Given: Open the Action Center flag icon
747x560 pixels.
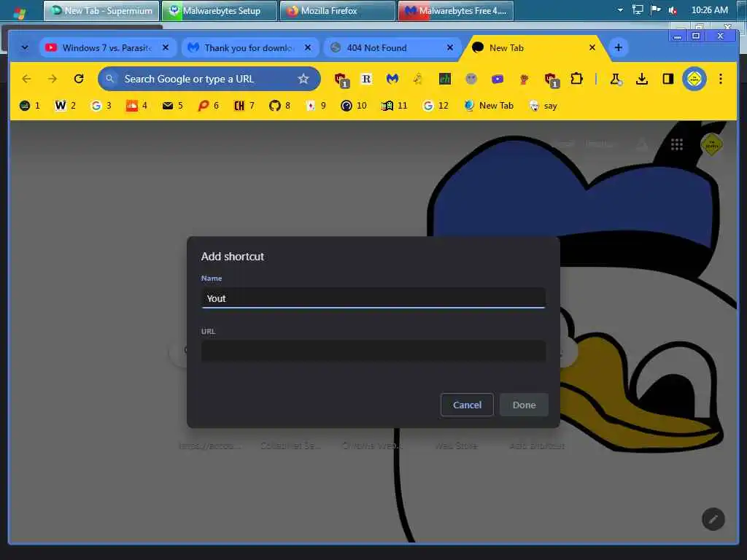Looking at the screenshot, I should pyautogui.click(x=656, y=9).
